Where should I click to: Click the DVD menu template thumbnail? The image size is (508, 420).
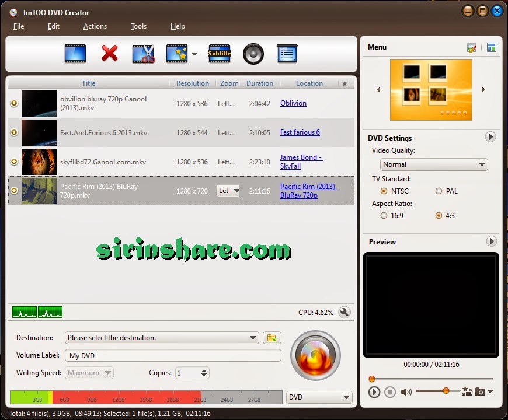[x=431, y=90]
